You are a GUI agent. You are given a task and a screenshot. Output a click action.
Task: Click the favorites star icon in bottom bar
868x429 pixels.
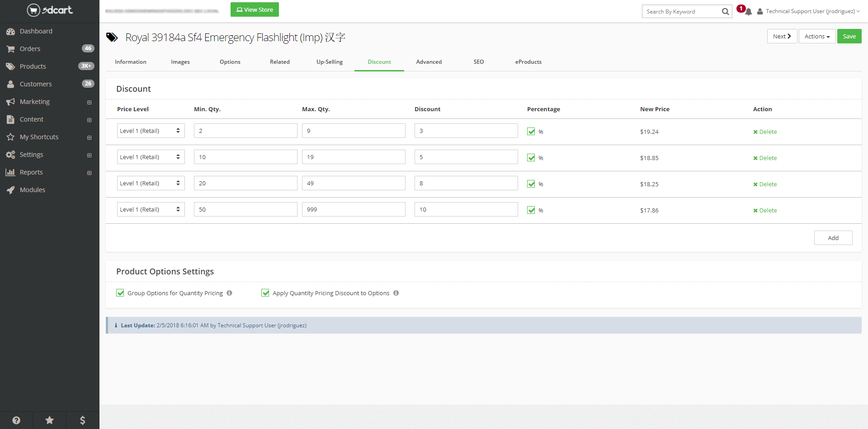(50, 420)
